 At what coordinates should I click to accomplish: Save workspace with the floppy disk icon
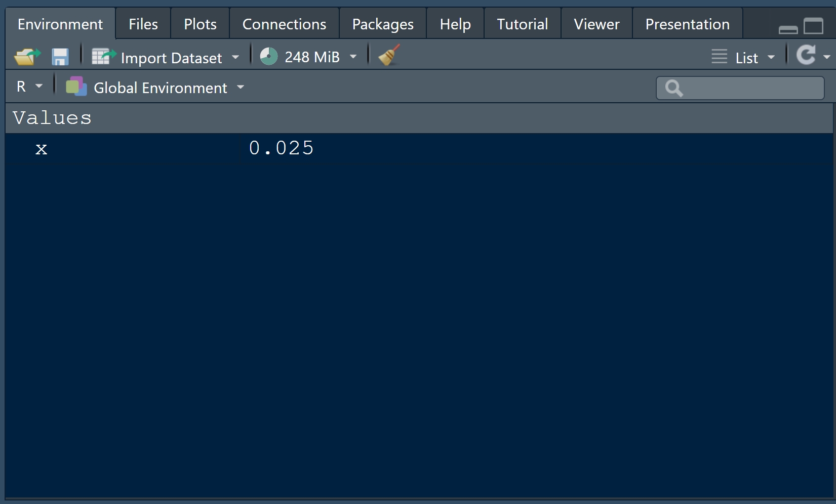60,57
